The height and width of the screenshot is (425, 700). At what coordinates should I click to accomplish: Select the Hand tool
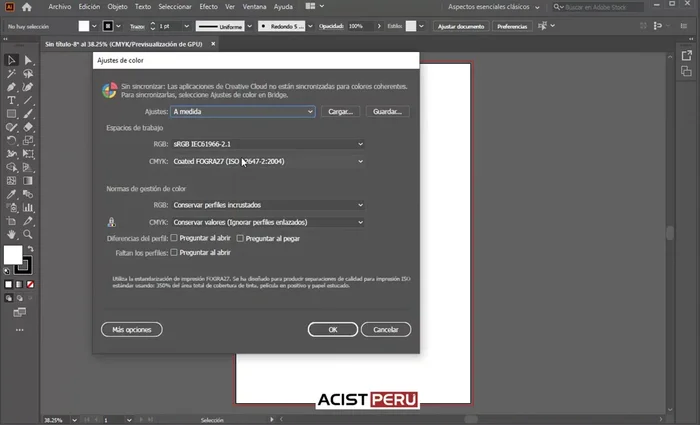11,234
